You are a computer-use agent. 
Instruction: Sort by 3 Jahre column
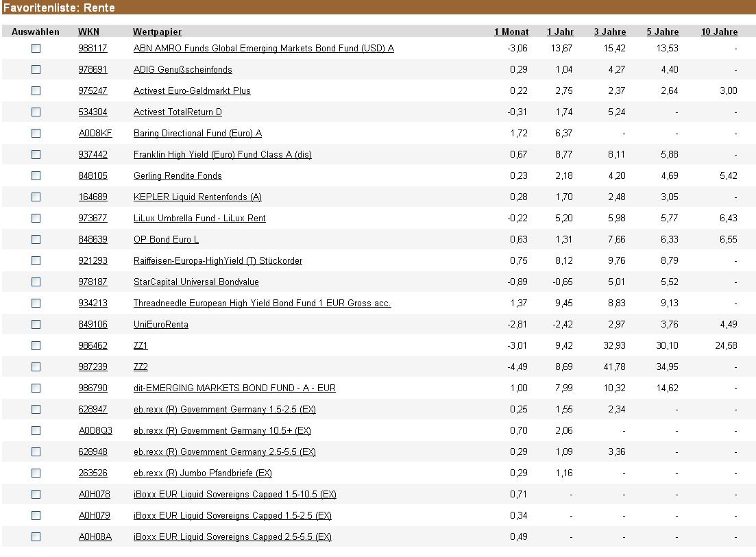click(x=610, y=32)
